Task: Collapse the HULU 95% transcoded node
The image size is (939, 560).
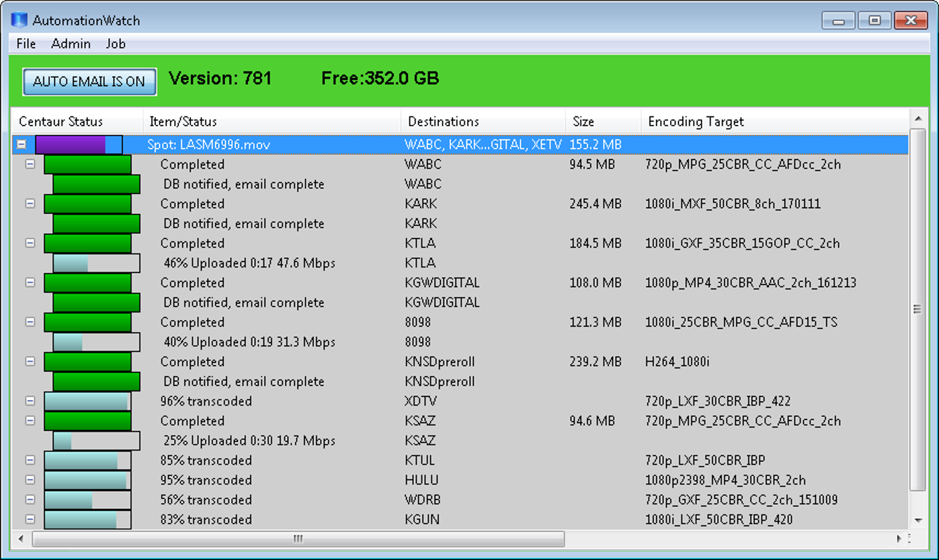Action: pos(30,480)
